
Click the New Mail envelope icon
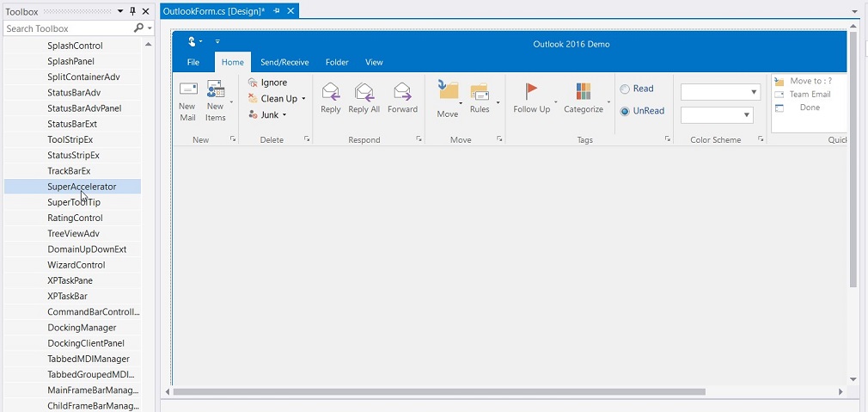189,88
